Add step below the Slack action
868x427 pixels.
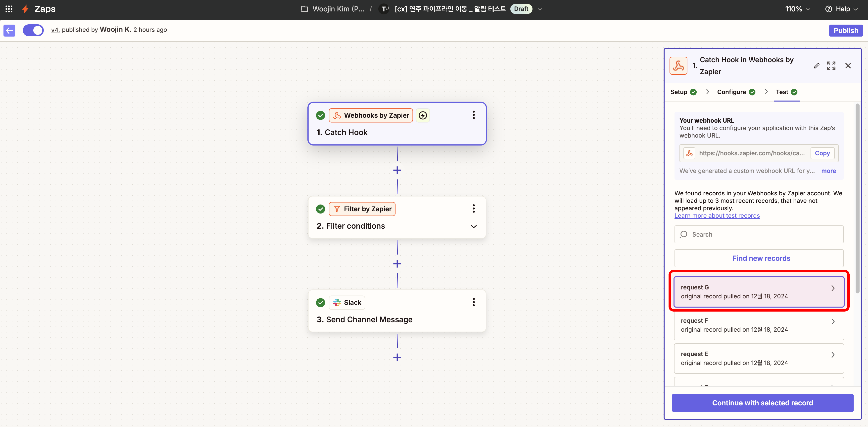(x=397, y=357)
